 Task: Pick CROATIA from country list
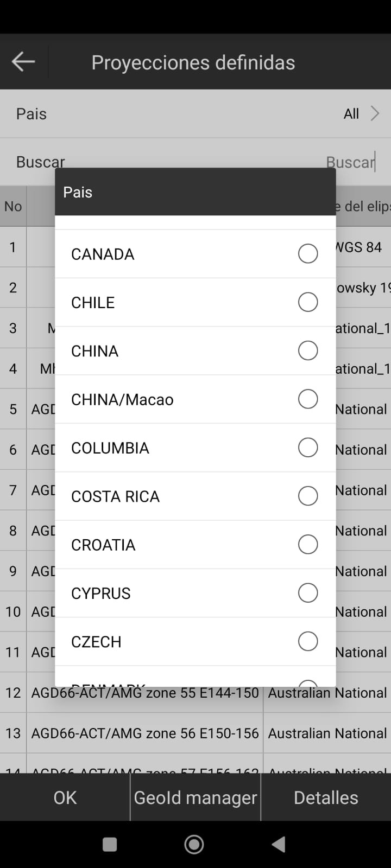(195, 545)
